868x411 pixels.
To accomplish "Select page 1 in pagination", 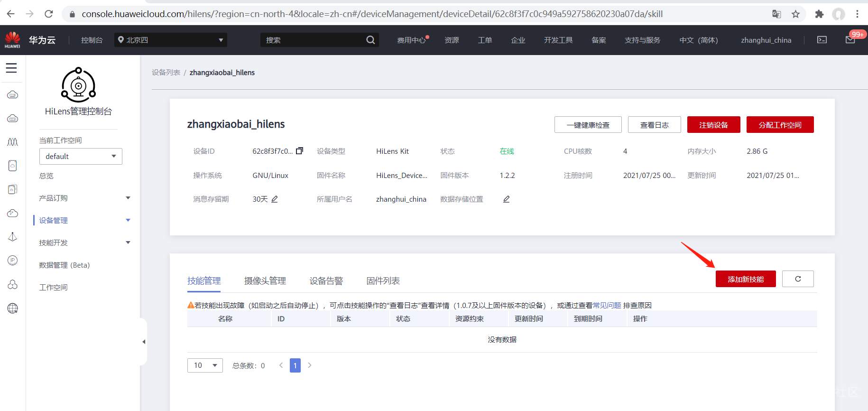I will [295, 365].
